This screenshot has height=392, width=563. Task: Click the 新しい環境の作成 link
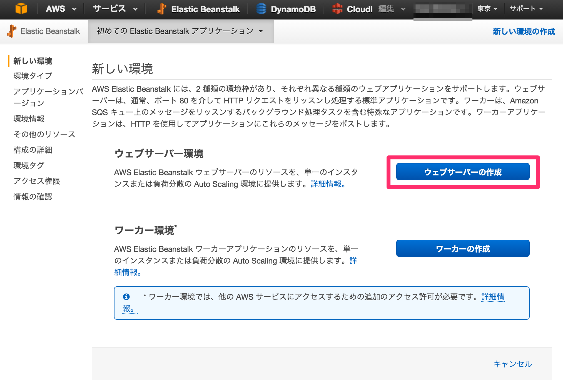click(x=524, y=31)
